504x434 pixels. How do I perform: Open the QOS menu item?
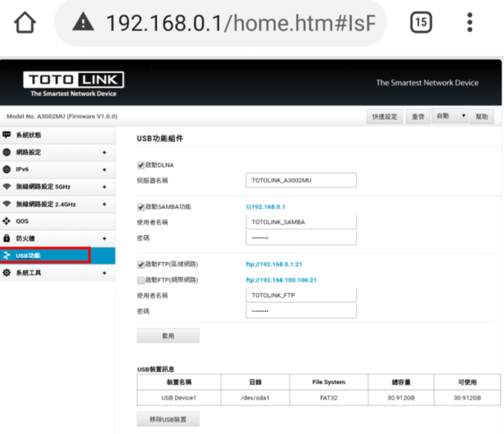[57, 221]
